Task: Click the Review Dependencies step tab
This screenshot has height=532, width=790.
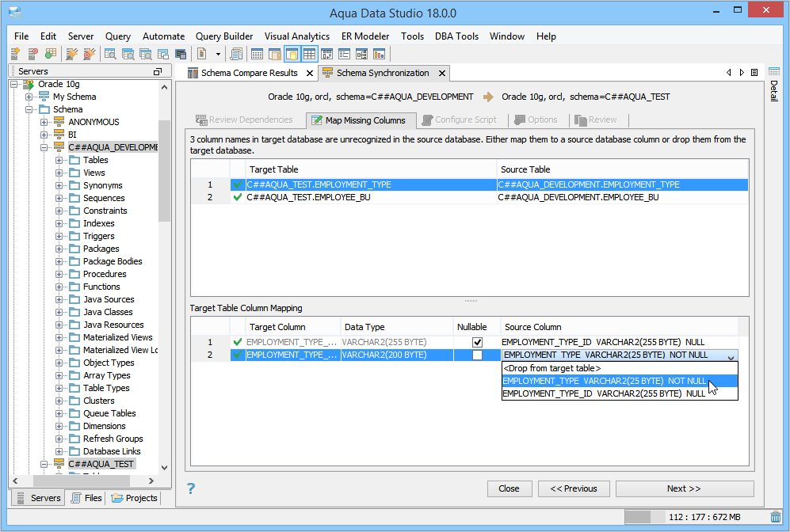Action: click(244, 120)
